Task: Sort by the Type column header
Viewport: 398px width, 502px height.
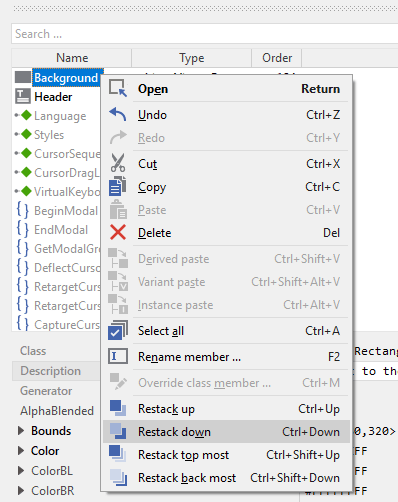Action: [x=192, y=58]
